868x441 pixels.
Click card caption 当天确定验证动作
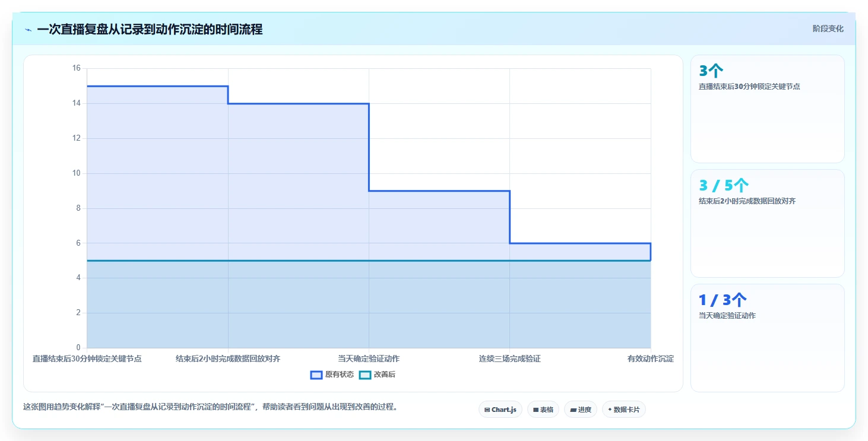(727, 316)
